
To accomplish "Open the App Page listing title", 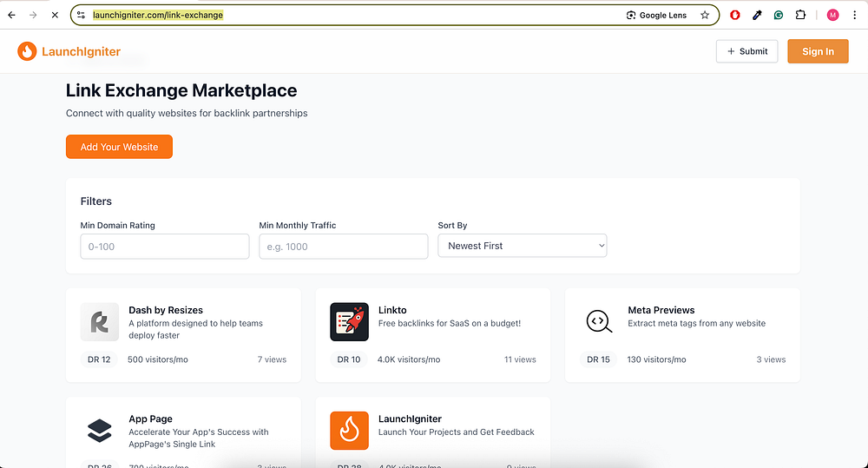I will (150, 419).
